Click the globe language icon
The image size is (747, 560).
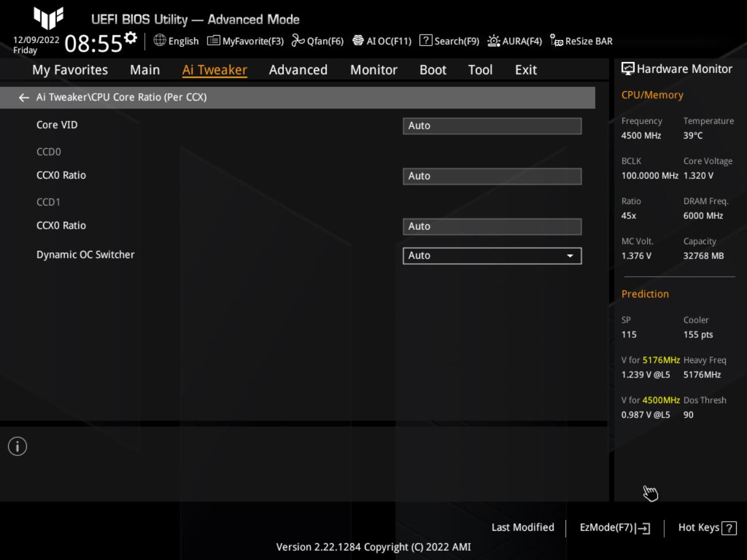point(160,40)
